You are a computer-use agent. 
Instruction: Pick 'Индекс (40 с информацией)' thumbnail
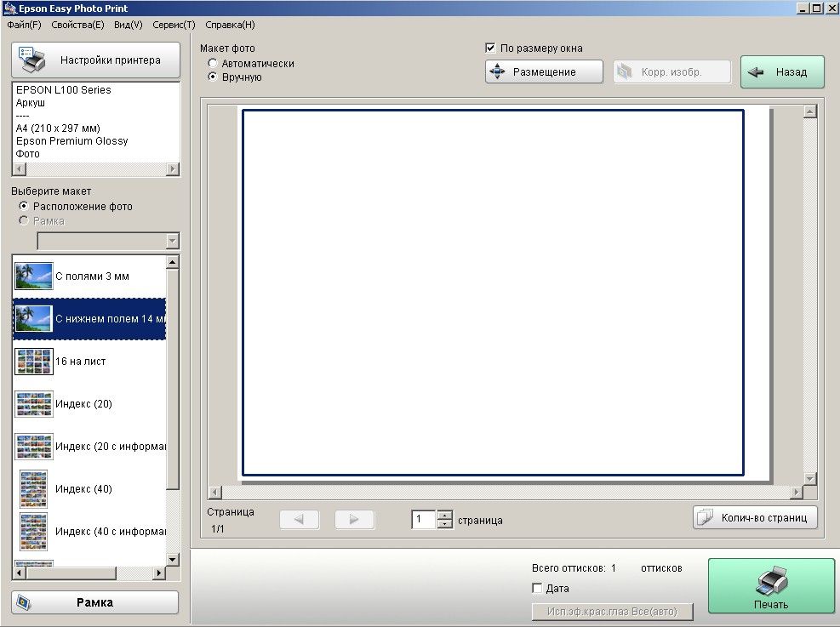click(x=33, y=532)
